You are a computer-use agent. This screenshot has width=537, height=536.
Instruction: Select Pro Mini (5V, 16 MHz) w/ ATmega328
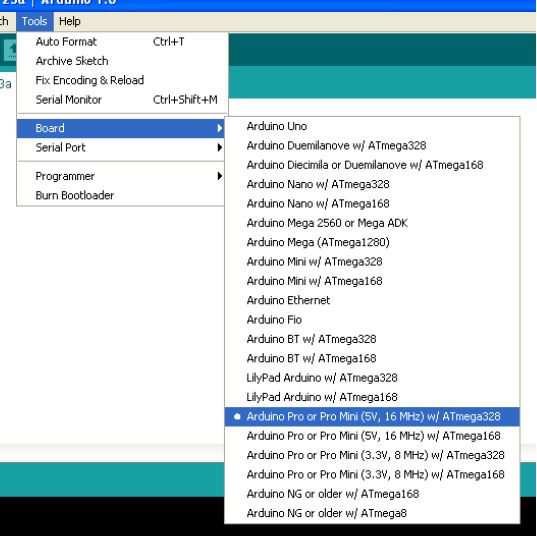click(x=372, y=417)
